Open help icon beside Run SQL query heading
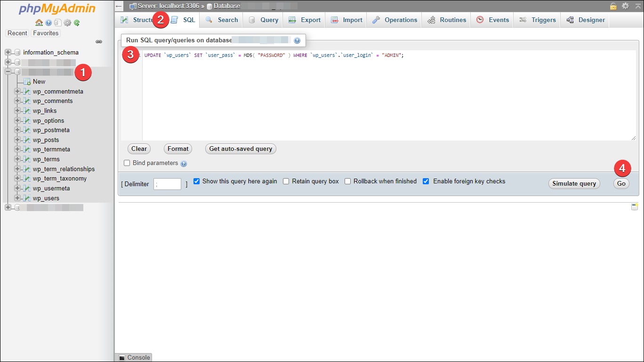 click(297, 41)
